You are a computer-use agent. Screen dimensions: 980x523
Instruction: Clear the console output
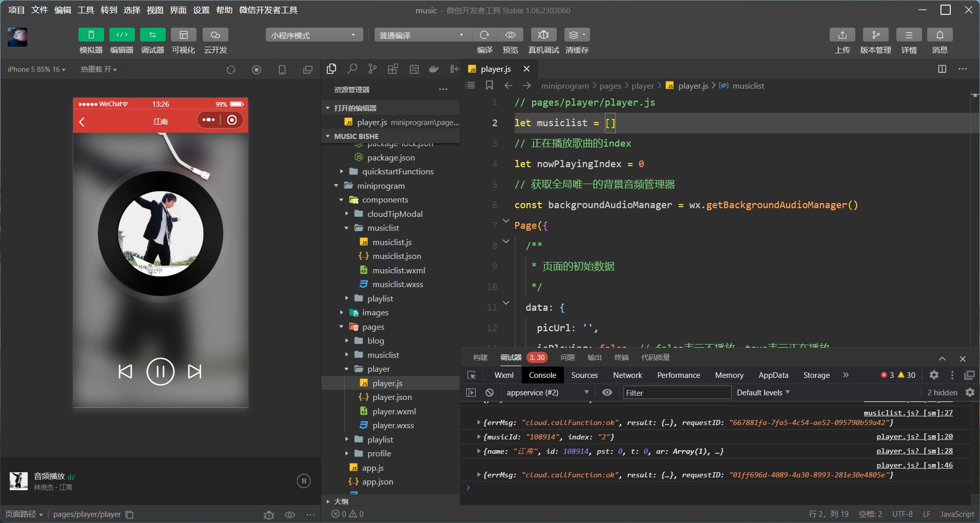(489, 392)
